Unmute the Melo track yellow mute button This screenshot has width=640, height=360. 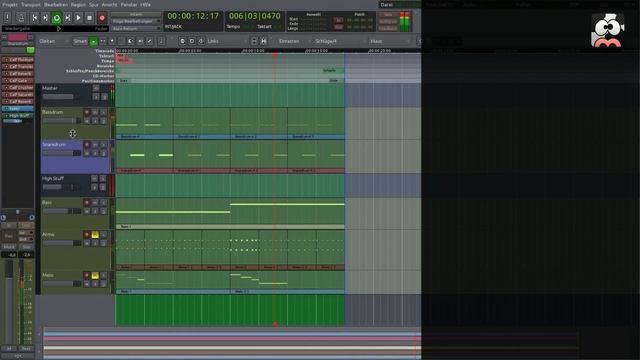tap(95, 276)
